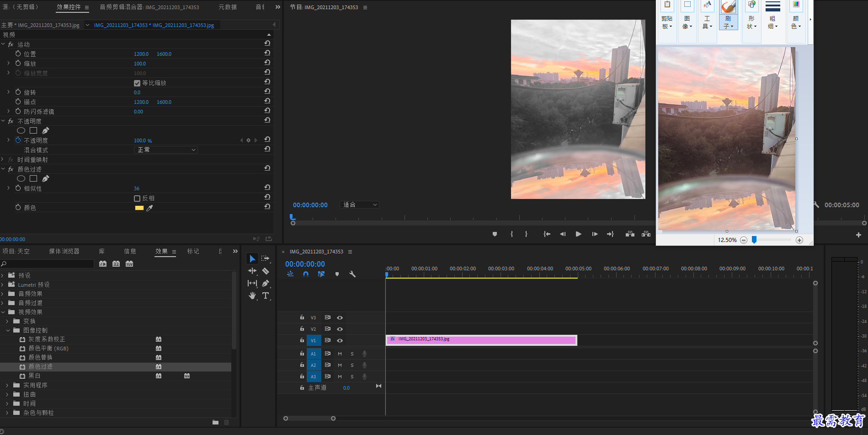868x435 pixels.
Task: Toggle linked selection in timeline
Action: coord(321,274)
